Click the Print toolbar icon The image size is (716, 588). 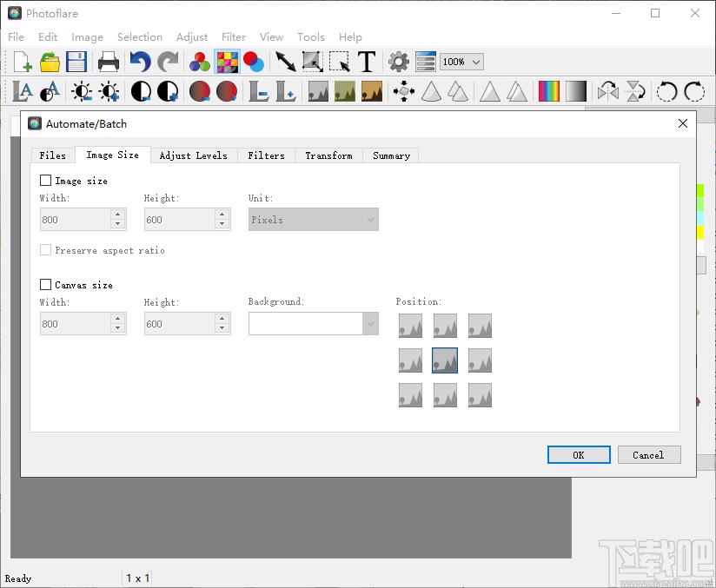pyautogui.click(x=109, y=62)
